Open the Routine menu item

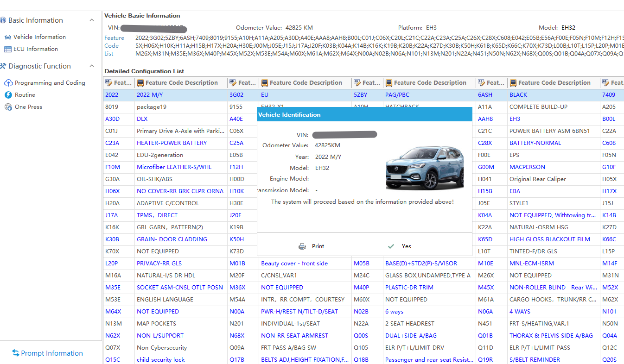pos(25,95)
